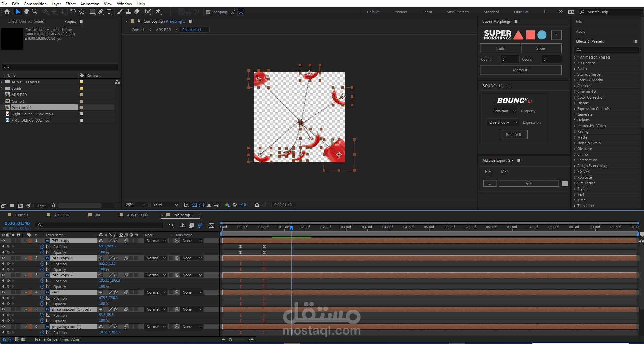This screenshot has height=344, width=644.
Task: Switch to MP4 in AEJuice Export
Action: (x=505, y=171)
